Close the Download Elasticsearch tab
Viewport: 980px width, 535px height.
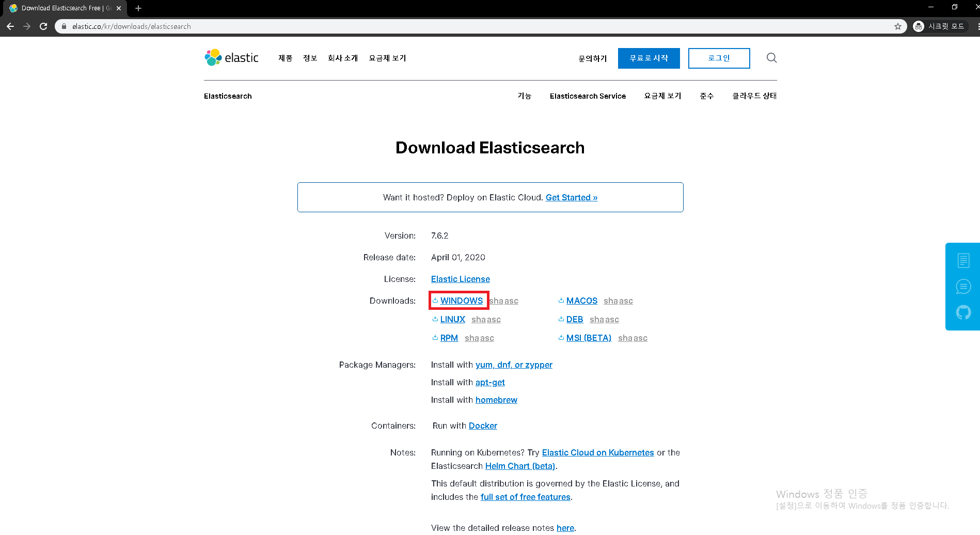[x=119, y=8]
